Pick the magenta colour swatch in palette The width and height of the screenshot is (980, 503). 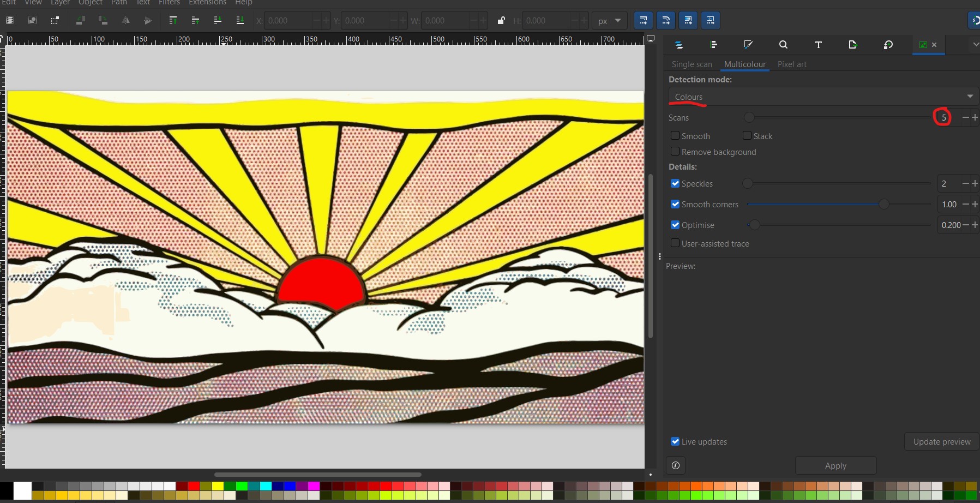coord(314,486)
